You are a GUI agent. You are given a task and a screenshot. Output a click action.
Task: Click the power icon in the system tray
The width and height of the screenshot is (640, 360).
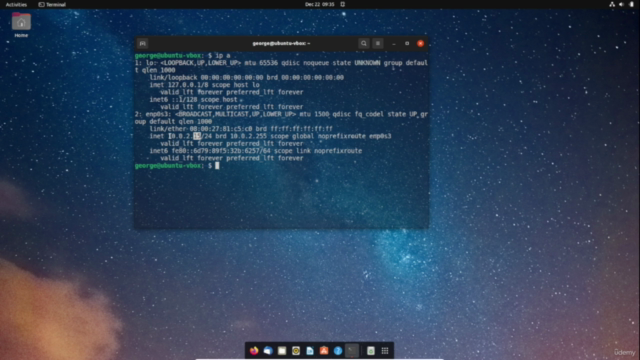(x=631, y=4)
